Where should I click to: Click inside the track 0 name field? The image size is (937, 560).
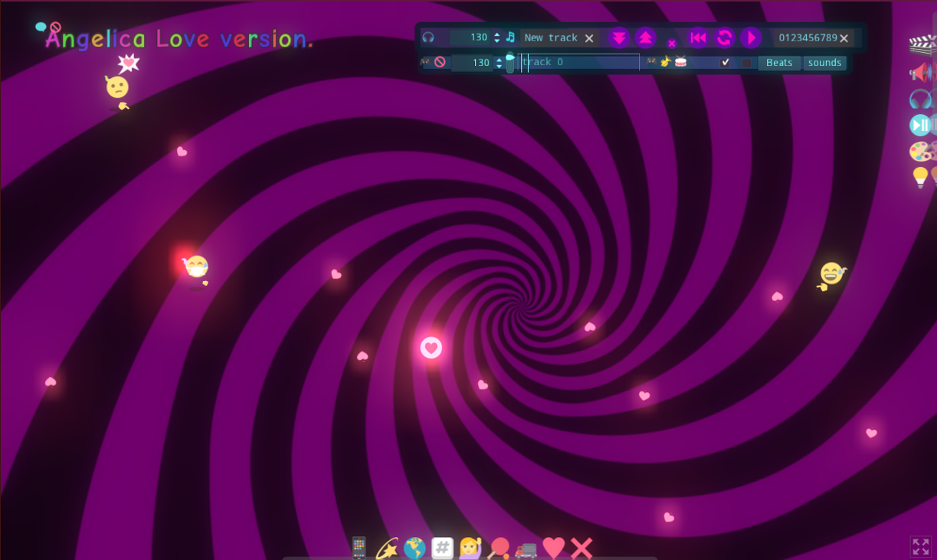578,62
